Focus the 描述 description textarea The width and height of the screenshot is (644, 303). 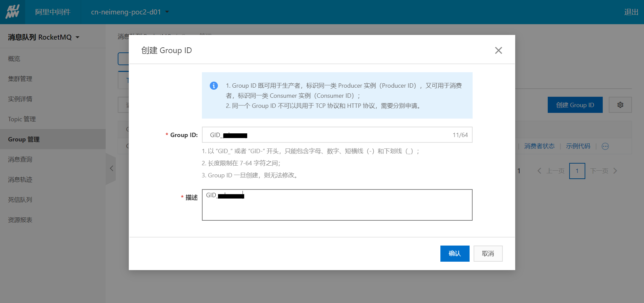click(337, 205)
